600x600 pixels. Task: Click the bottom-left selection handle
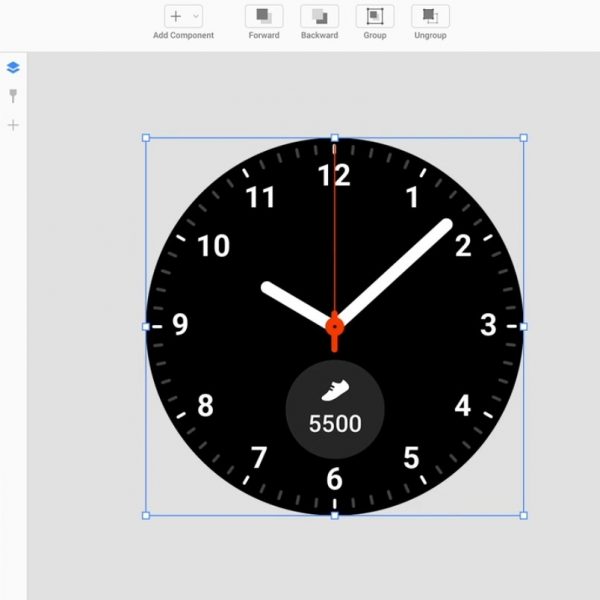(x=146, y=515)
